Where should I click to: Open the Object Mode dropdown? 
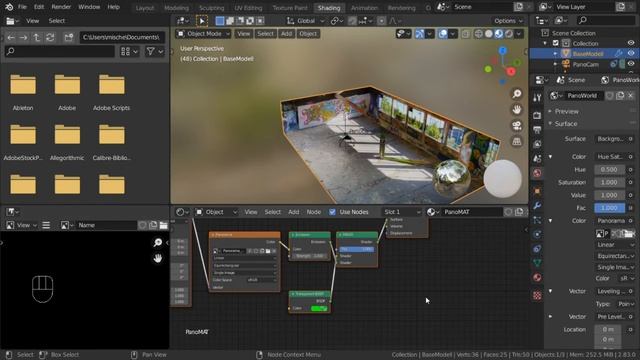coord(204,34)
